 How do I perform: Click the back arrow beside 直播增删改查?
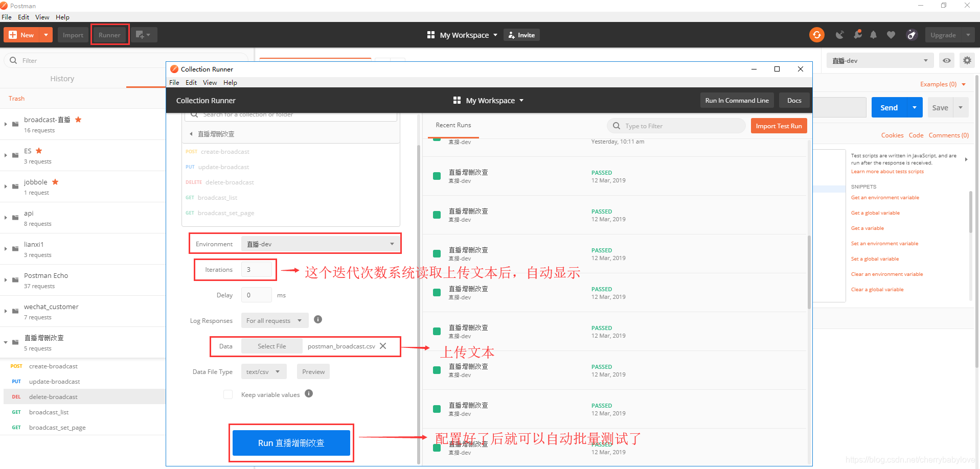pos(191,134)
